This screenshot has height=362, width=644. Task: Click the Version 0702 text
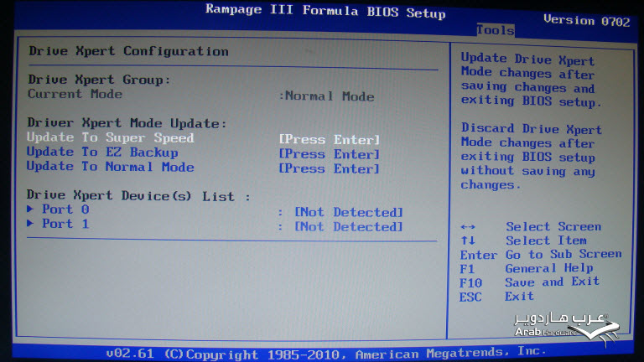pos(586,20)
